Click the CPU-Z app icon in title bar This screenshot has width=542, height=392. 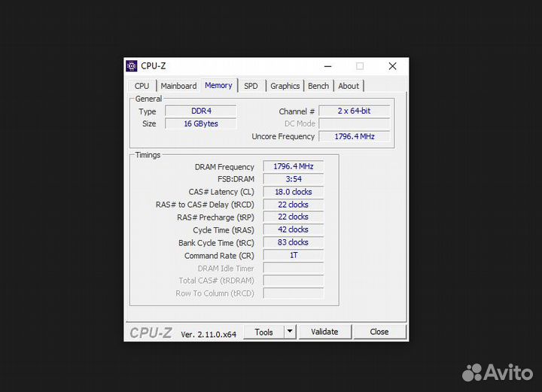coord(131,66)
